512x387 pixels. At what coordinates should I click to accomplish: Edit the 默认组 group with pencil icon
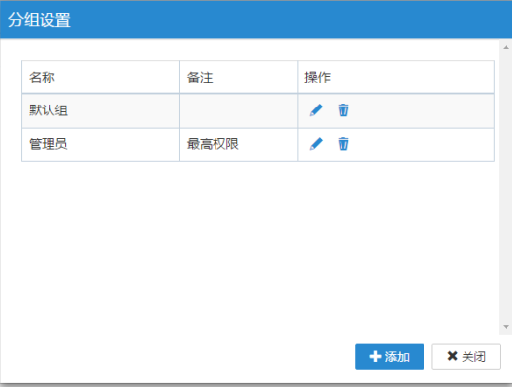[x=316, y=110]
